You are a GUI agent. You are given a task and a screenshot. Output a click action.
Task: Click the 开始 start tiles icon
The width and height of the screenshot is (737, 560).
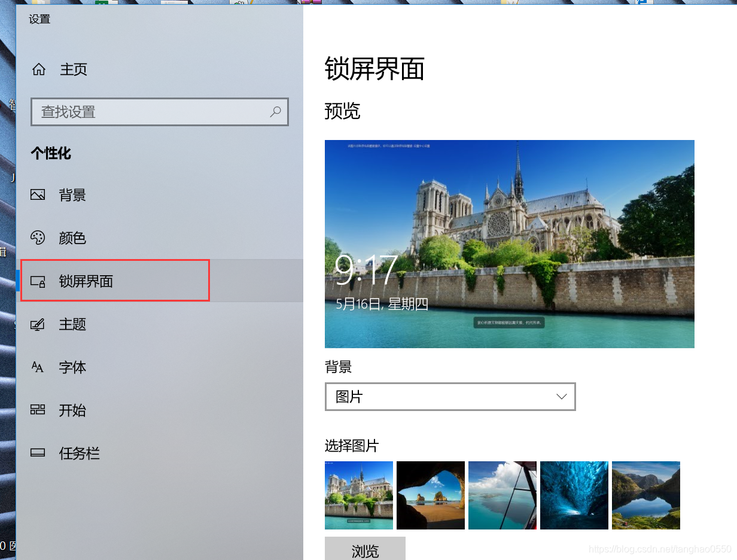pos(38,410)
